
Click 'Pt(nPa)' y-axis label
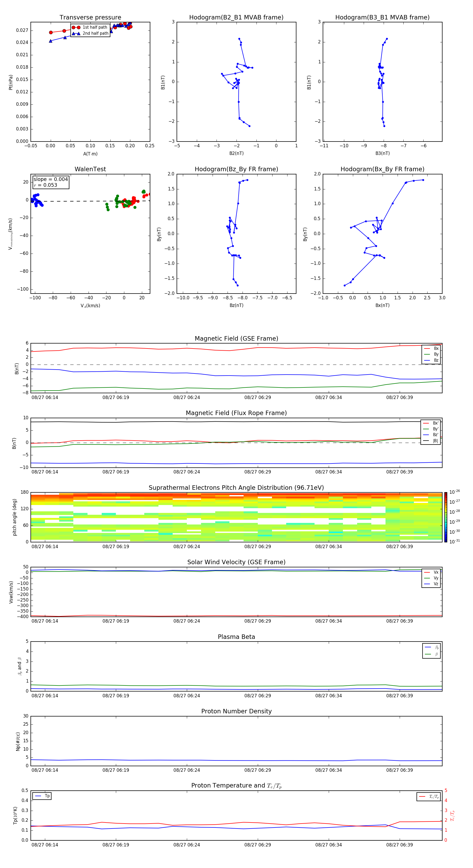pos(11,82)
